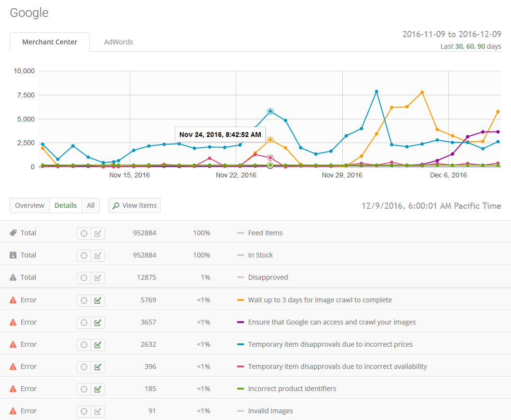The image size is (511, 420).
Task: Click 'Temporary item disapprovals due to incorrect prices'
Action: [330, 344]
